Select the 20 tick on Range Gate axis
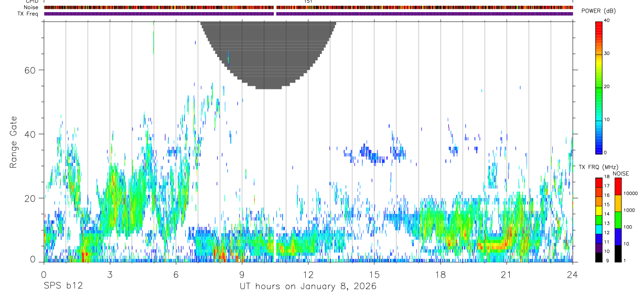Image resolution: width=644 pixels, height=297 pixels. coord(29,199)
